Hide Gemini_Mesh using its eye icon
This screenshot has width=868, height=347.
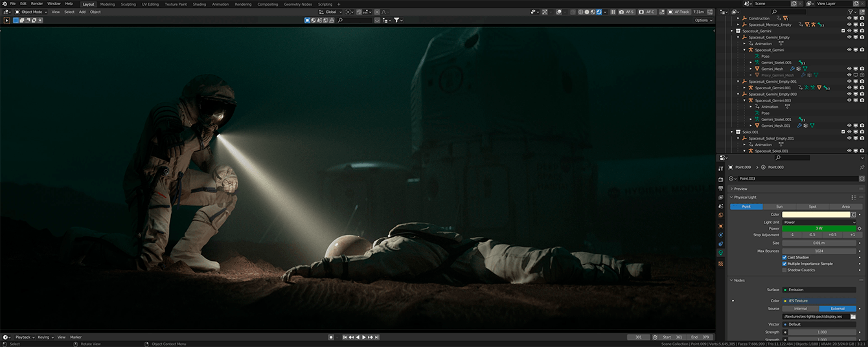point(849,69)
